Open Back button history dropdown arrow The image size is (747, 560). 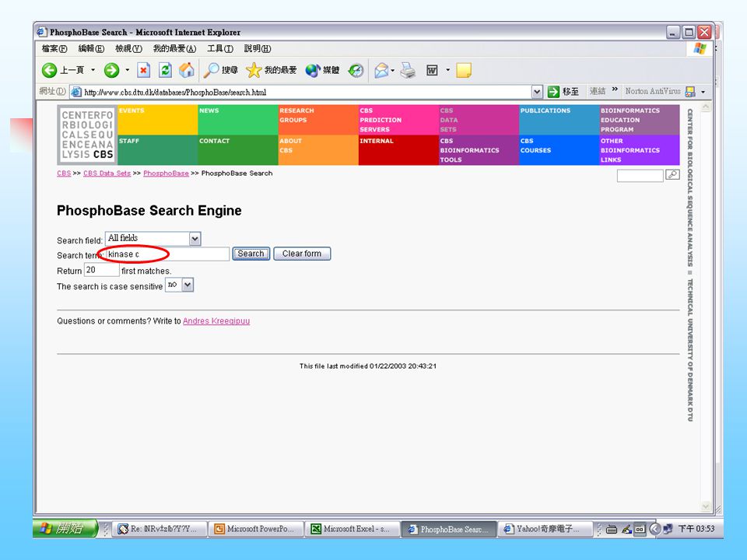[x=93, y=71]
